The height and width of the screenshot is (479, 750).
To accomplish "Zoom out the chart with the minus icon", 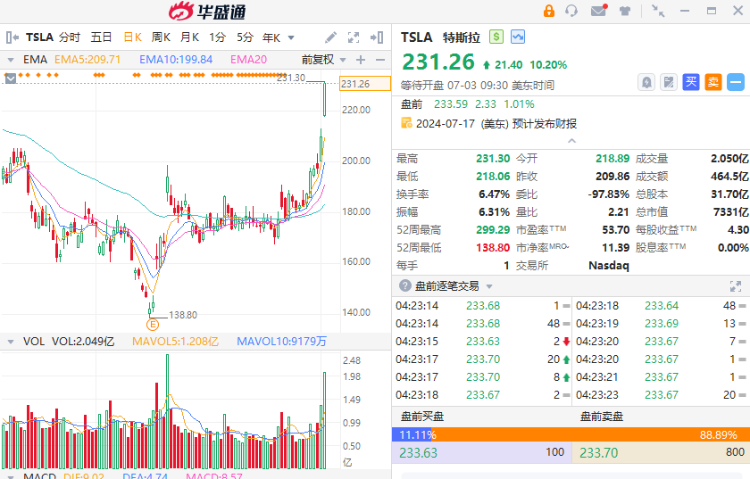I will [380, 60].
